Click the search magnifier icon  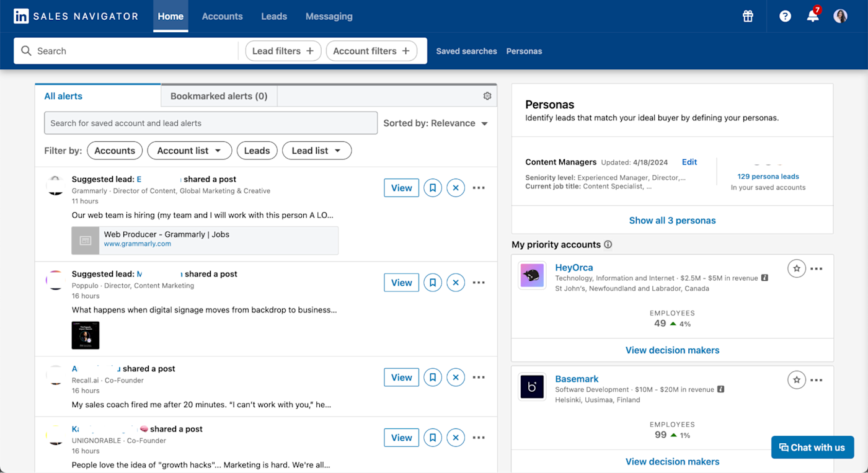(x=26, y=51)
